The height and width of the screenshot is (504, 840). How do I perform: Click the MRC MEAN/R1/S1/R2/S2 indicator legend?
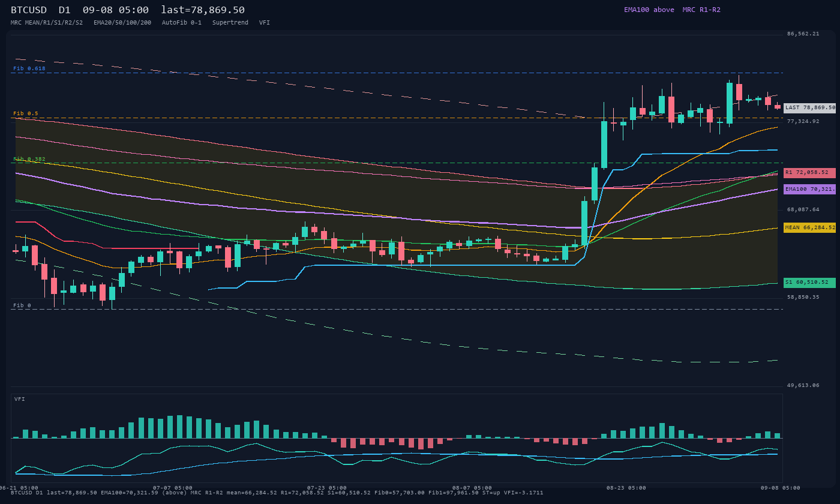(47, 23)
